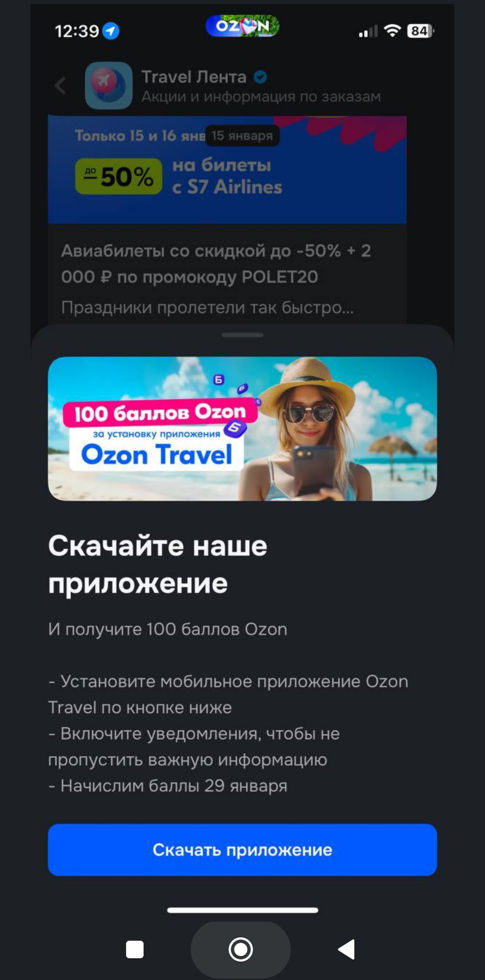Open the POLET20 promo message text
Image resolution: width=485 pixels, height=980 pixels.
pos(216,264)
